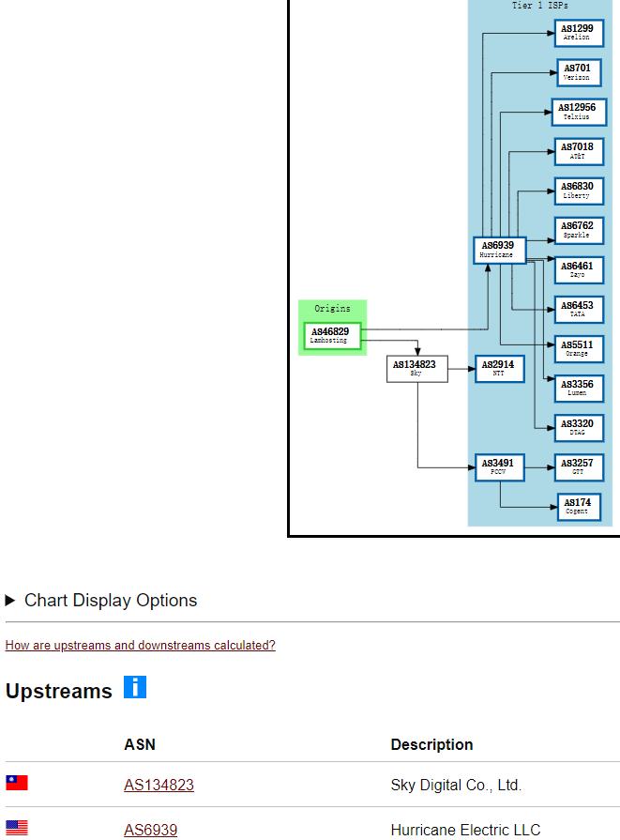Click the ASN column header
The width and height of the screenshot is (620, 840).
[140, 744]
